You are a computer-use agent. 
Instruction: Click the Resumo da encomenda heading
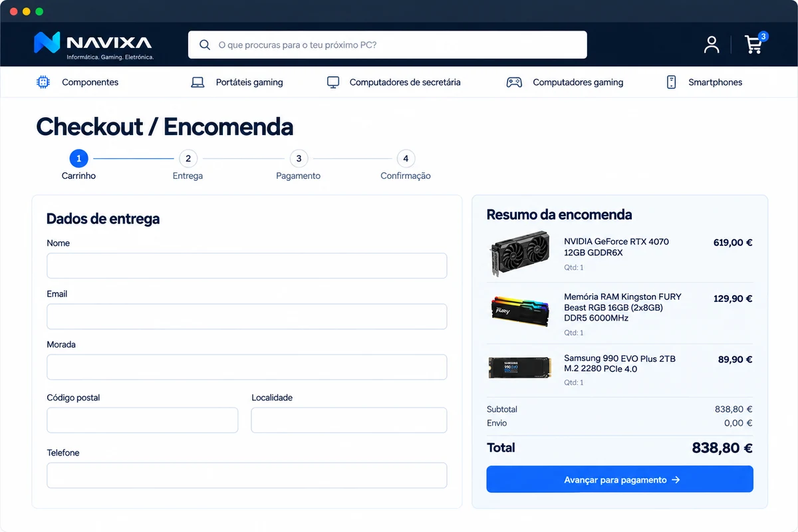tap(559, 215)
